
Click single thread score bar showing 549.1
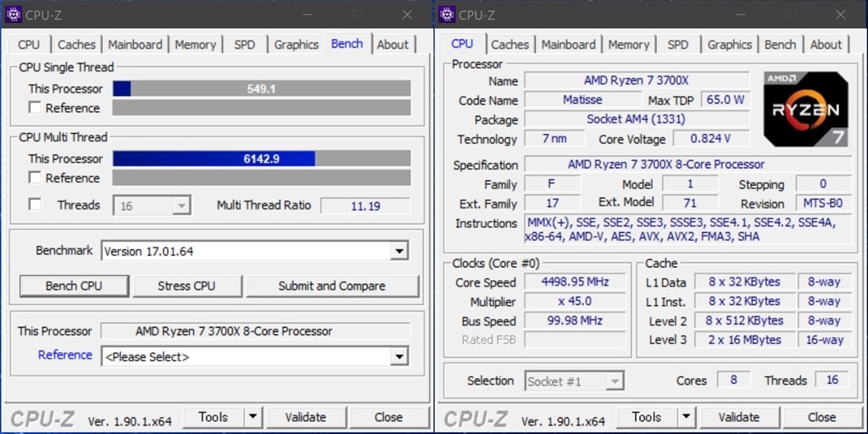(x=262, y=88)
